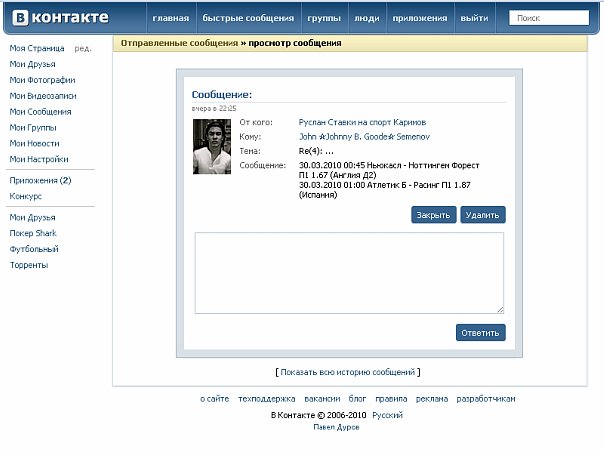Open главная in top navigation
Viewport: 604px width, 453px height.
coord(170,18)
